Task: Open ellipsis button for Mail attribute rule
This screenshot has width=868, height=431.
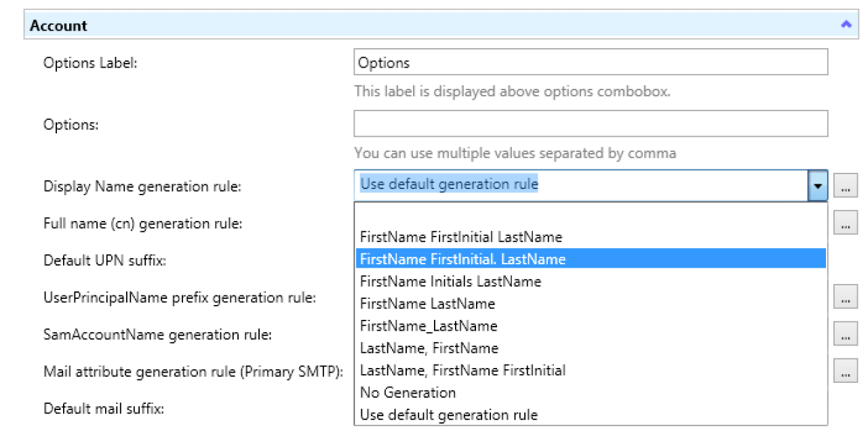Action: click(x=846, y=371)
